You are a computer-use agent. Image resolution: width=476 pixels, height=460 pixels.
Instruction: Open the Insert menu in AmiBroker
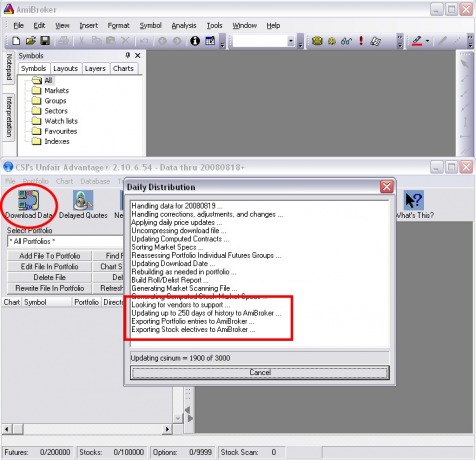[x=88, y=25]
